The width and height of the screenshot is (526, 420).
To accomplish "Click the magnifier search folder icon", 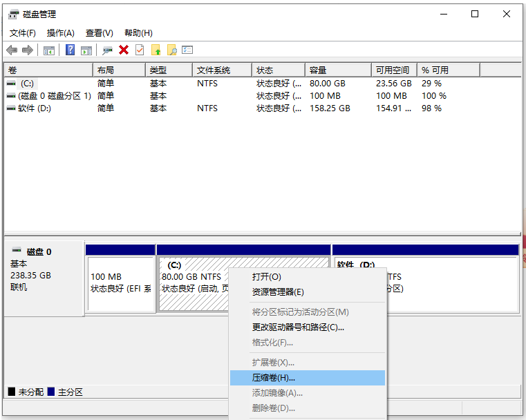I will [x=171, y=50].
